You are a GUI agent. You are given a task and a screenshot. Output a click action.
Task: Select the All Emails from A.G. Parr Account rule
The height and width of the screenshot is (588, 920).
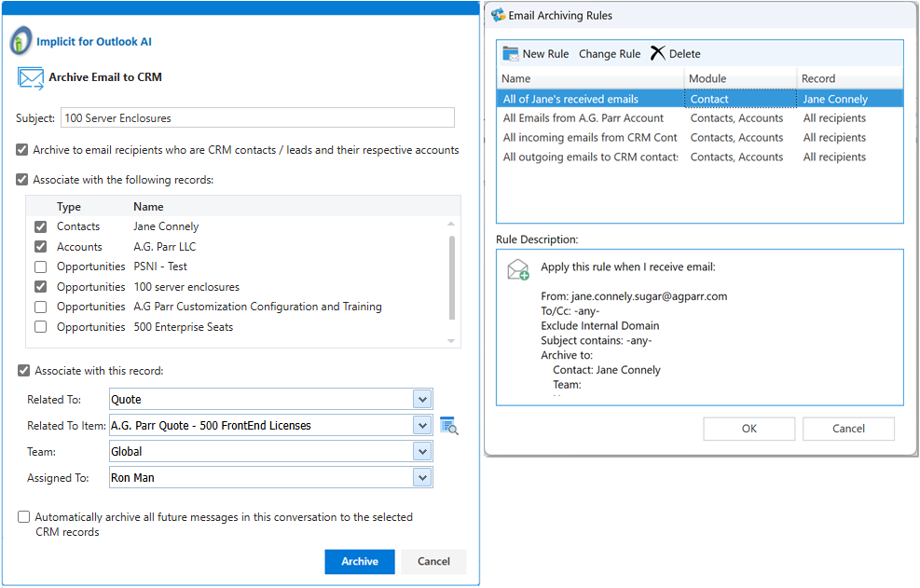pyautogui.click(x=584, y=118)
